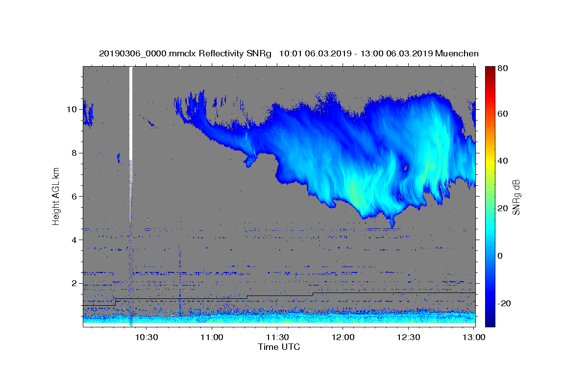Click colorbar value label 60
The image size is (588, 392).
click(502, 114)
